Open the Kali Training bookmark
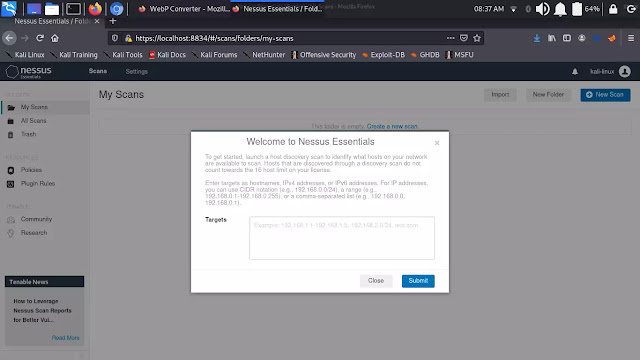Screen dimensions: 640x360 click(74, 55)
